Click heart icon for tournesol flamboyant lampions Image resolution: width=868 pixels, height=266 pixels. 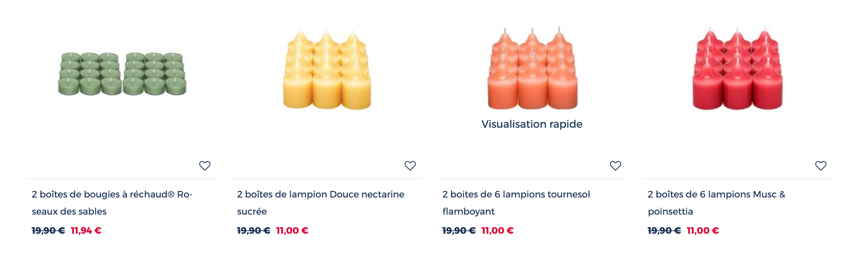coord(615,166)
